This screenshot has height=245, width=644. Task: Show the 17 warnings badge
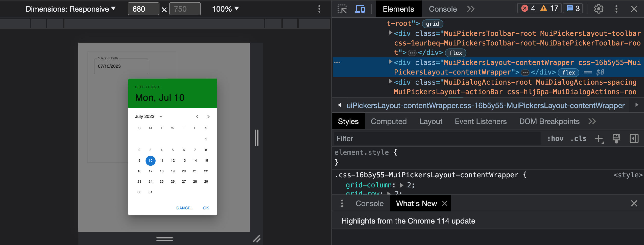tap(549, 9)
